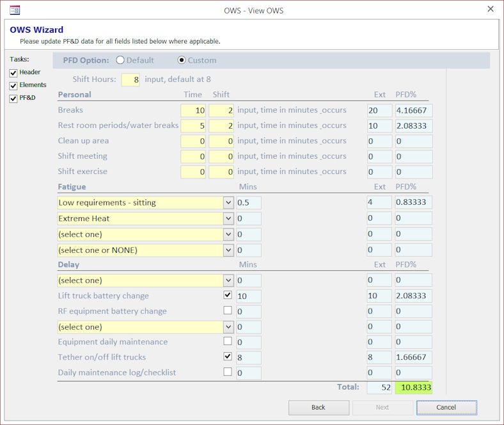Viewport: 504px width, 425px height.
Task: Click the Breaks Shift occurrences field
Action: pyautogui.click(x=221, y=110)
